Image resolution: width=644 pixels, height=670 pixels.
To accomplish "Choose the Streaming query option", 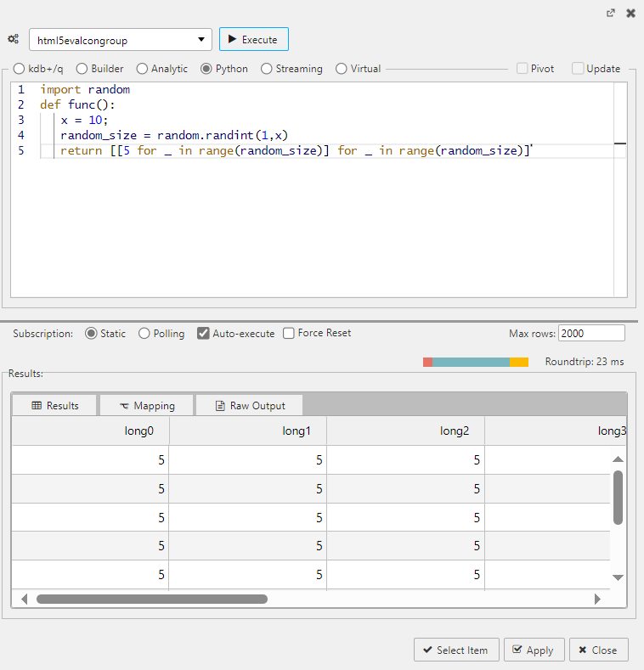I will 267,69.
